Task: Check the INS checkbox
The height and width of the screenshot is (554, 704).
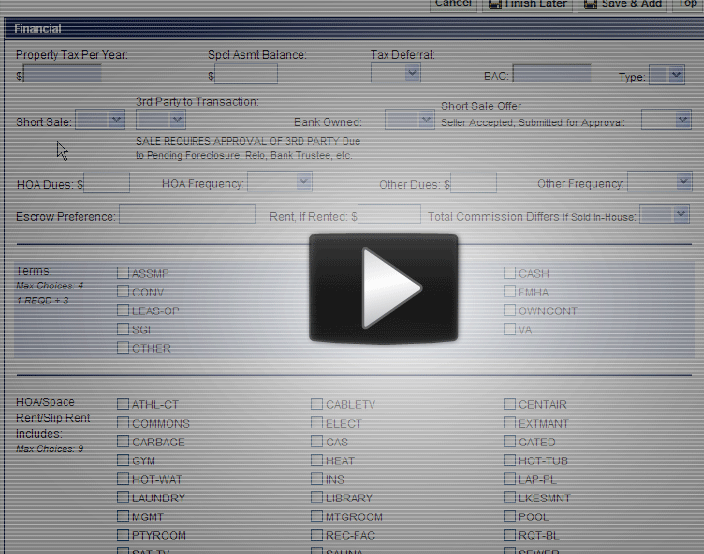Action: pos(317,479)
